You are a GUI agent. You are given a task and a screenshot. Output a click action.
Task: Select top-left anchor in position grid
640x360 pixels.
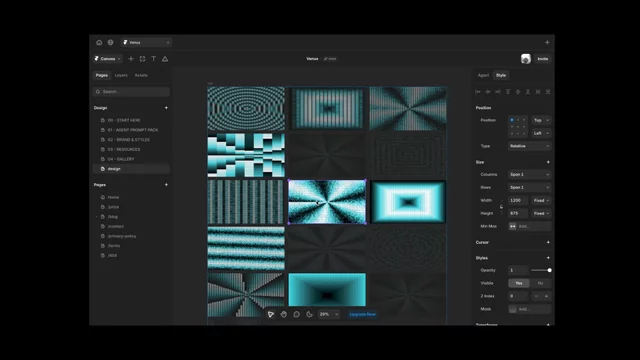pos(512,120)
